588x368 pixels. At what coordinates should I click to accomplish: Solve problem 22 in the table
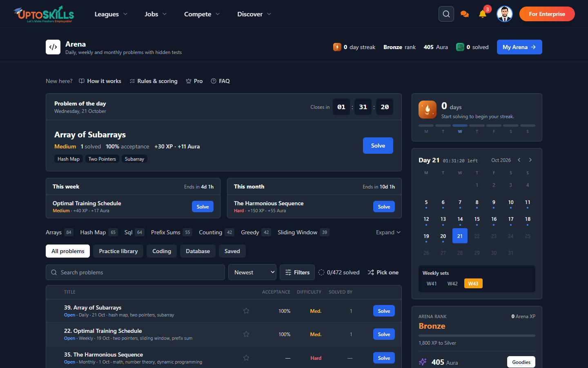[x=384, y=334]
